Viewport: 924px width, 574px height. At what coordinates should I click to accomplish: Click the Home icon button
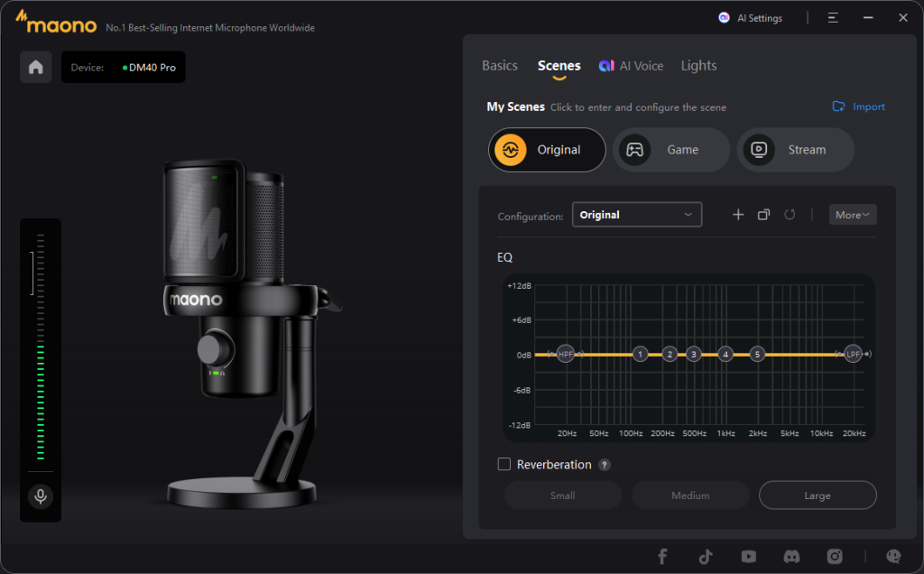point(36,68)
